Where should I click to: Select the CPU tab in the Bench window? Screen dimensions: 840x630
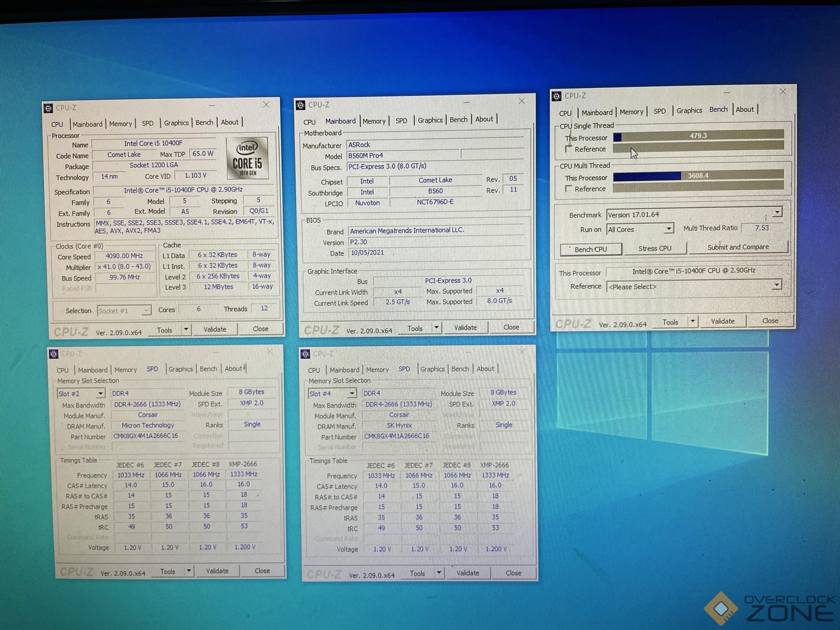pos(565,113)
